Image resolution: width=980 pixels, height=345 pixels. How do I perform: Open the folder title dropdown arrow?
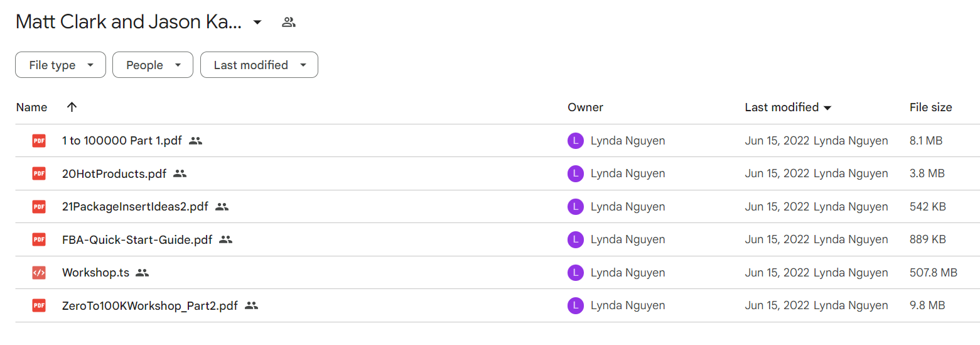coord(257,23)
